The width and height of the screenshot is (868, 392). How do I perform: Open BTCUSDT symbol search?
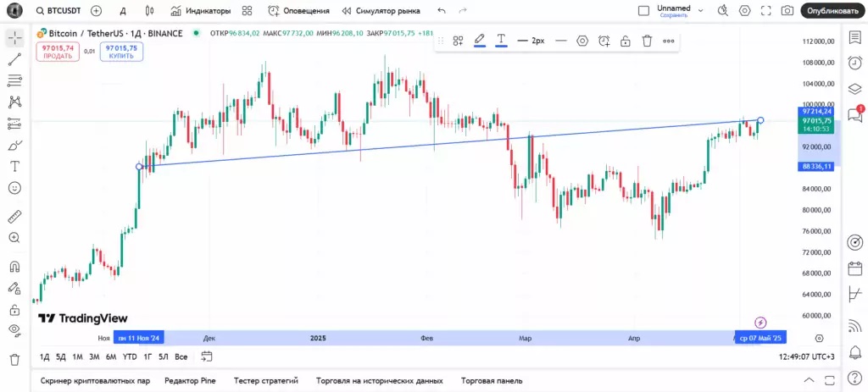58,10
